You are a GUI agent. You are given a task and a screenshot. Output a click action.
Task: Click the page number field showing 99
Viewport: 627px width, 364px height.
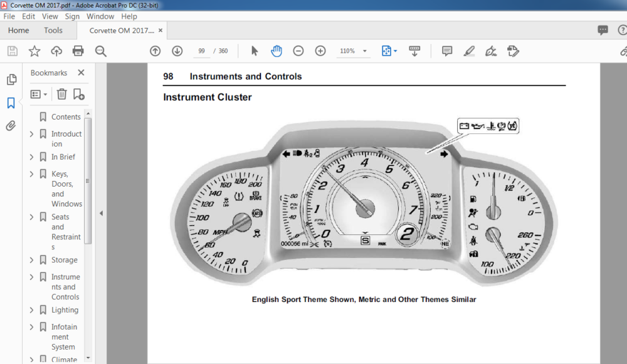coord(201,51)
